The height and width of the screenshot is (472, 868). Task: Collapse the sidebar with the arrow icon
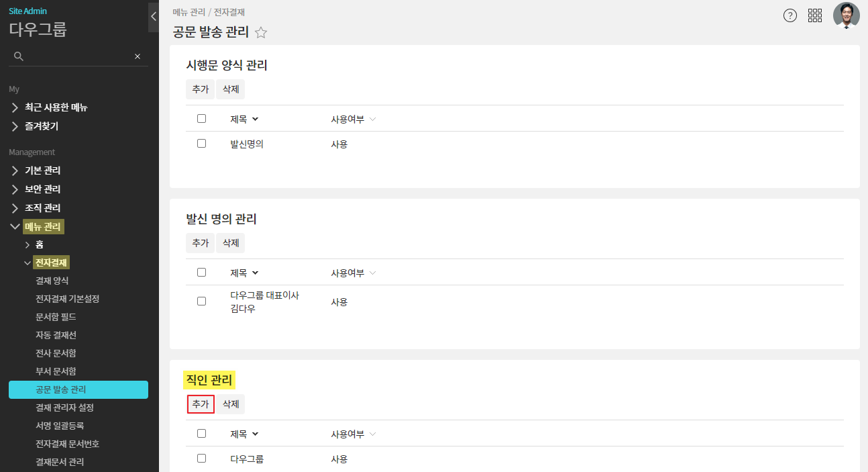tap(154, 17)
